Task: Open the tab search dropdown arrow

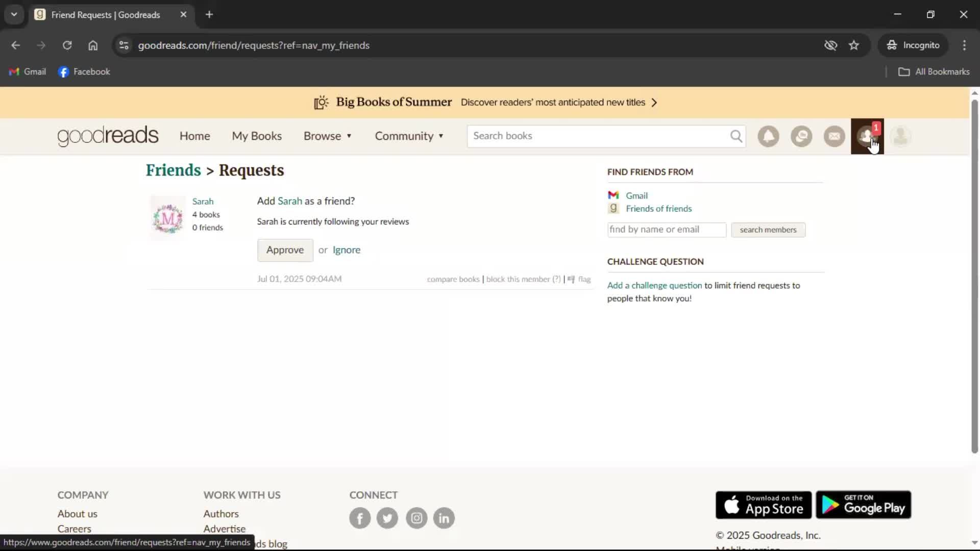Action: pos(14,15)
